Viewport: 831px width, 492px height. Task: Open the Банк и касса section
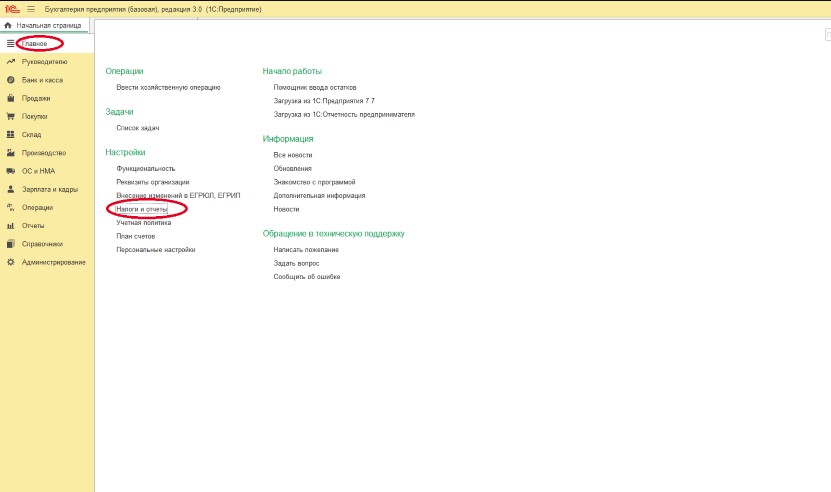click(42, 80)
